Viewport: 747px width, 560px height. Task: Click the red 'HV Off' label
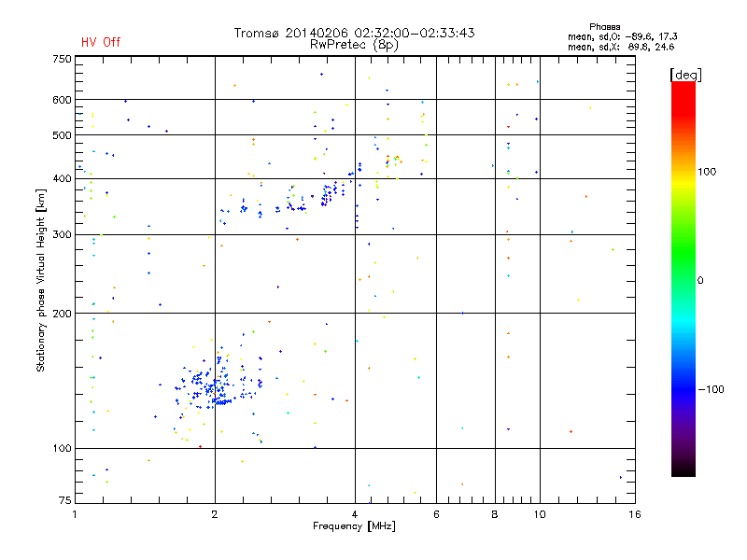click(101, 42)
